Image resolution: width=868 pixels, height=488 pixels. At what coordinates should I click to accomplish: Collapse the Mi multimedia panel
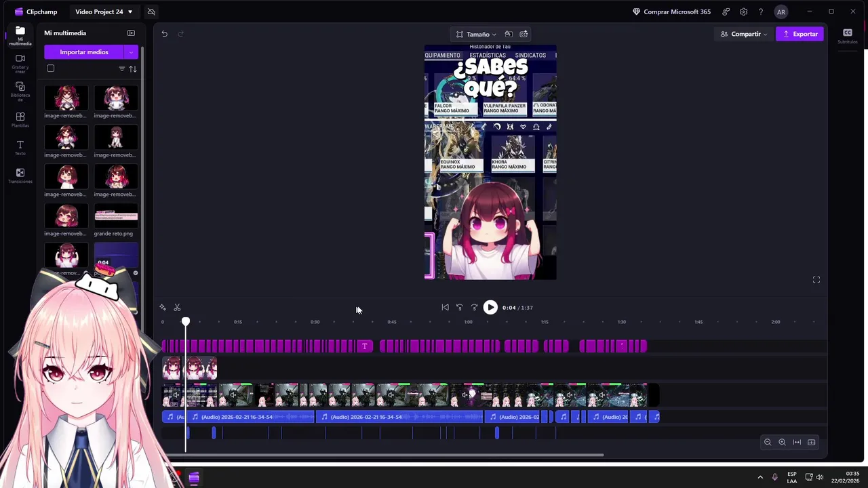(131, 33)
